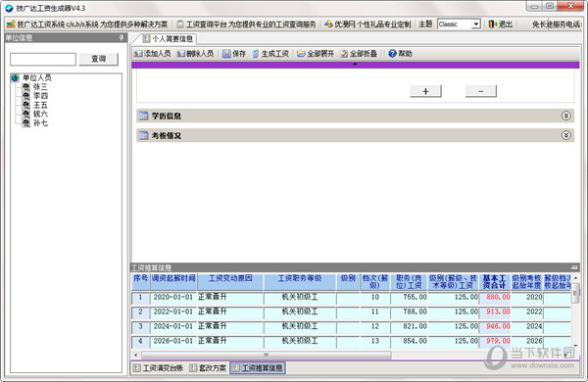Click the 退出 exit icon
Viewport: 588px width, 382px height.
point(493,24)
